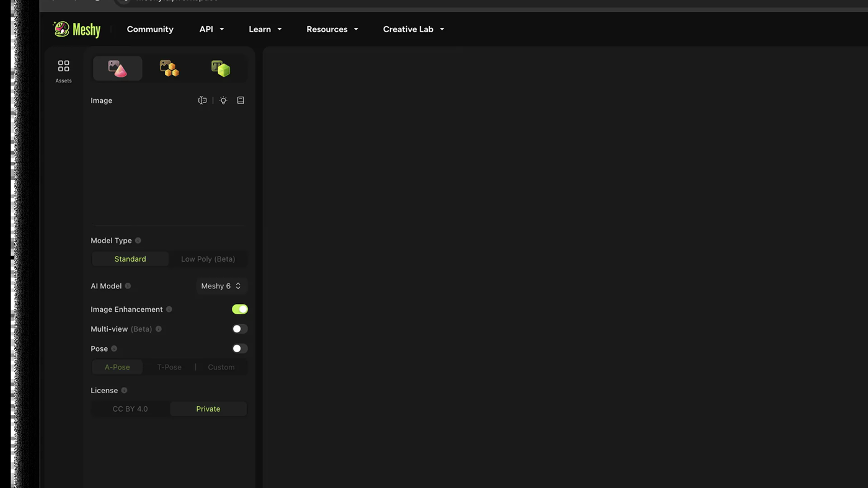Select Private license
This screenshot has width=868, height=488.
208,409
